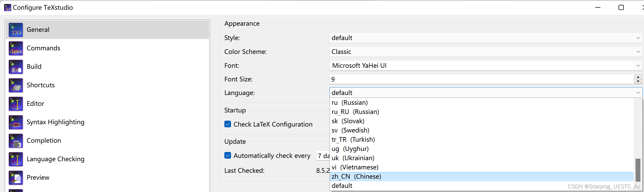This screenshot has width=644, height=192.
Task: Decrease font size with down arrow
Action: [638, 81]
